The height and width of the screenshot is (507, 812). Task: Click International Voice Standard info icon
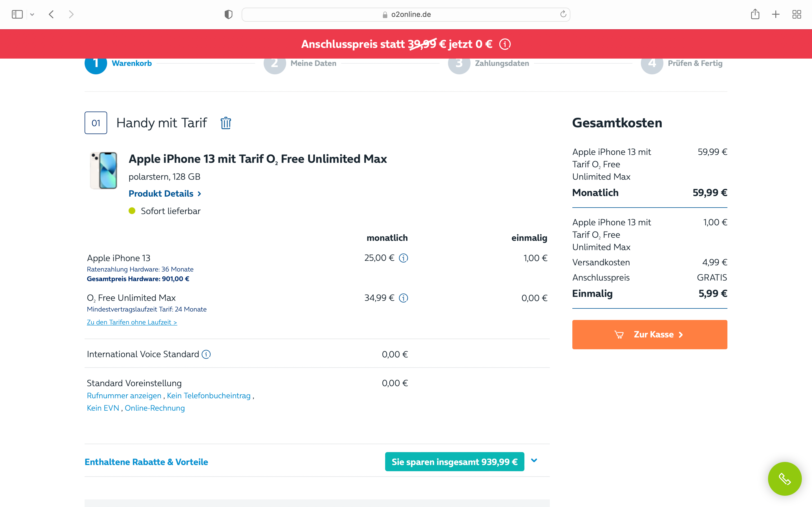pyautogui.click(x=206, y=354)
